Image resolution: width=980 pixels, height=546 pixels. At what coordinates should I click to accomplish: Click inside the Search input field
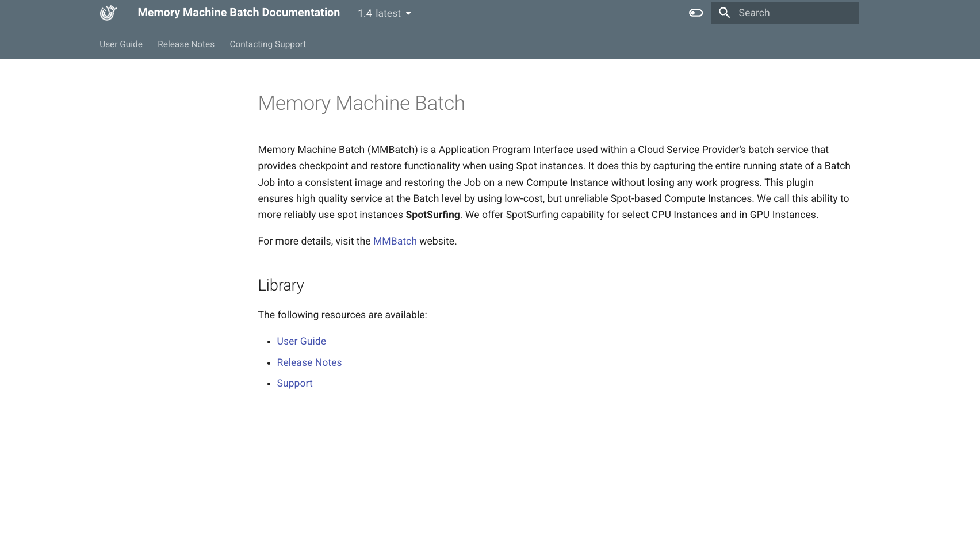tap(794, 12)
